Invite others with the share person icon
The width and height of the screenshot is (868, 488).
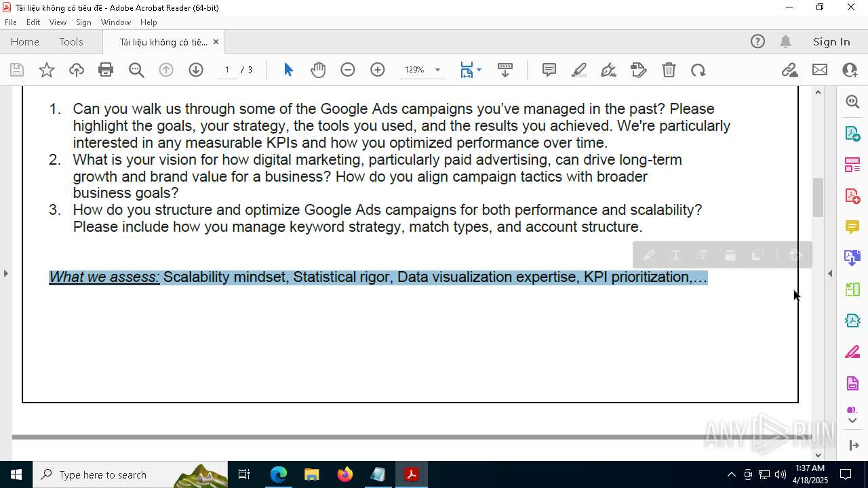850,70
